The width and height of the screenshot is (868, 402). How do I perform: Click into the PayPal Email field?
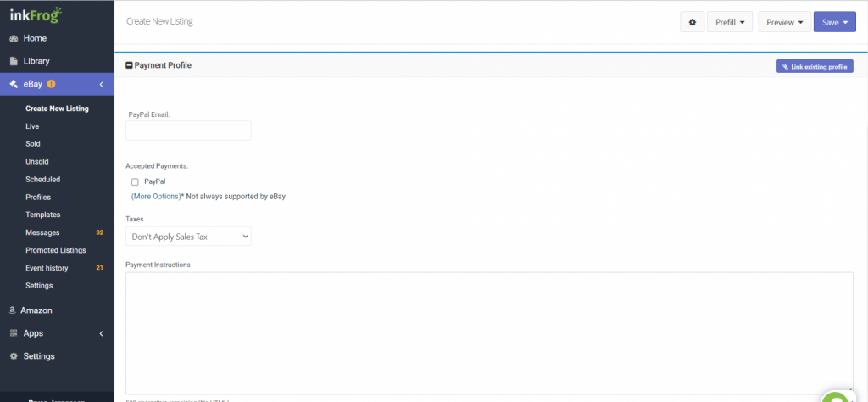(188, 131)
